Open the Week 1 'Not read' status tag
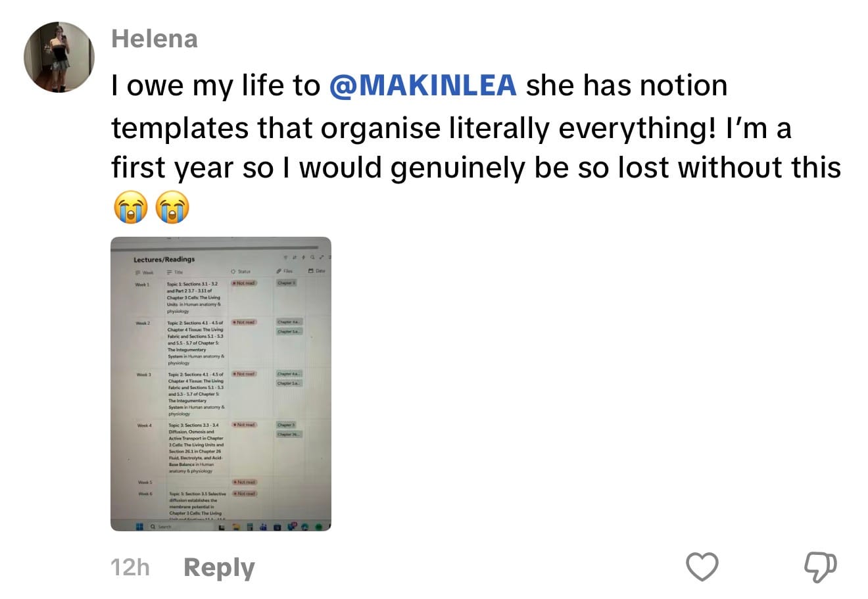This screenshot has height=599, width=868. pyautogui.click(x=243, y=283)
